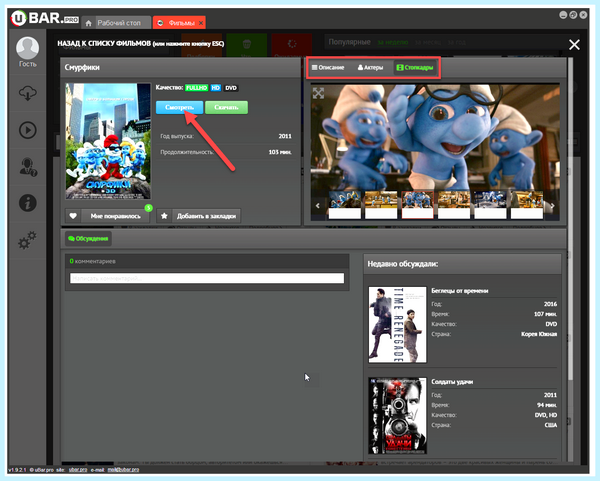The image size is (600, 481).
Task: Open the Обсуждения tab
Action: pyautogui.click(x=88, y=238)
